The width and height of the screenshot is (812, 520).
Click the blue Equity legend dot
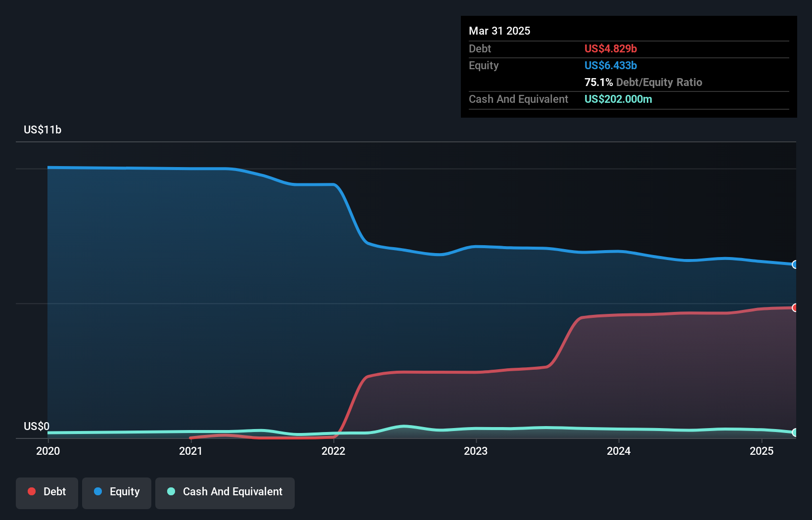pyautogui.click(x=98, y=491)
